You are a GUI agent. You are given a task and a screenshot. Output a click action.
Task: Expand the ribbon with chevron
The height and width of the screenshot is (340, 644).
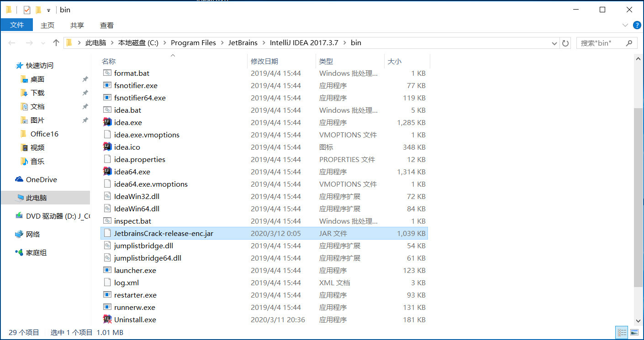tap(625, 25)
